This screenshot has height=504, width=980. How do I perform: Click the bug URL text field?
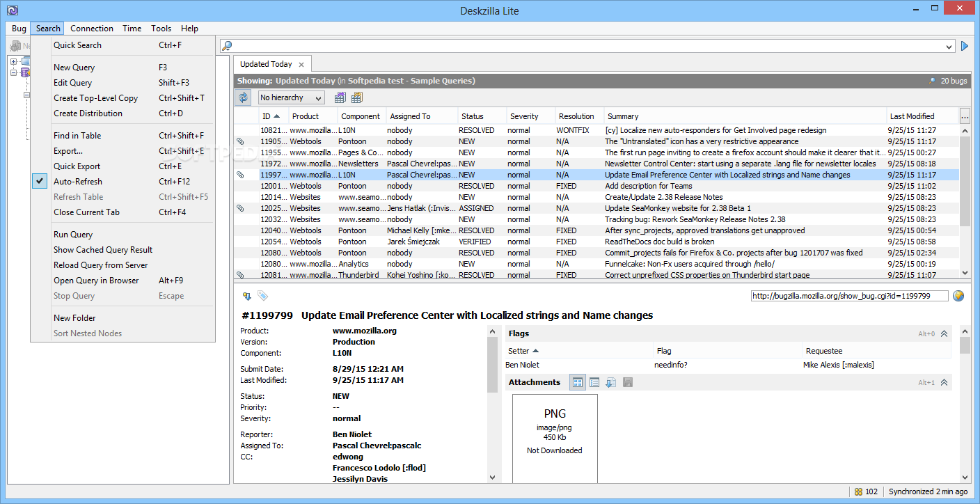(x=849, y=296)
